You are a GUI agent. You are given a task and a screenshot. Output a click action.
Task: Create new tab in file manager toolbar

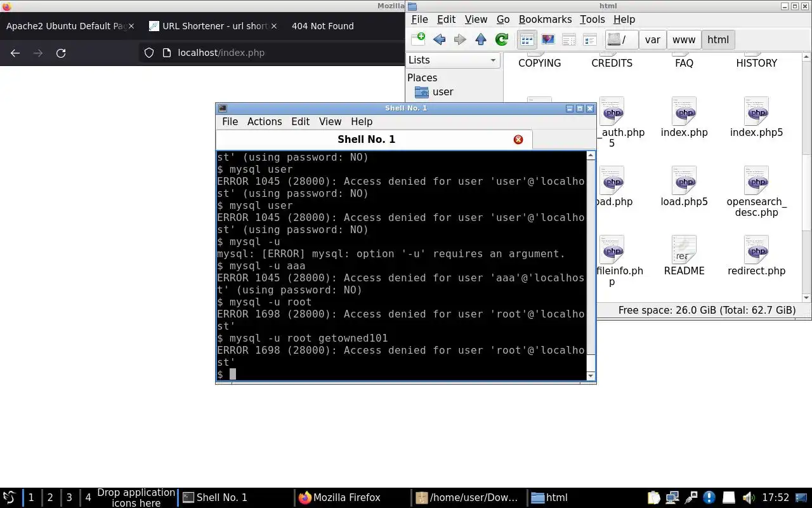418,39
